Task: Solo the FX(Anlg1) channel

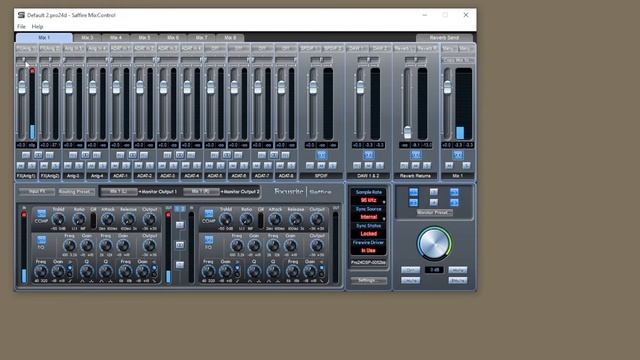Action: [32, 165]
